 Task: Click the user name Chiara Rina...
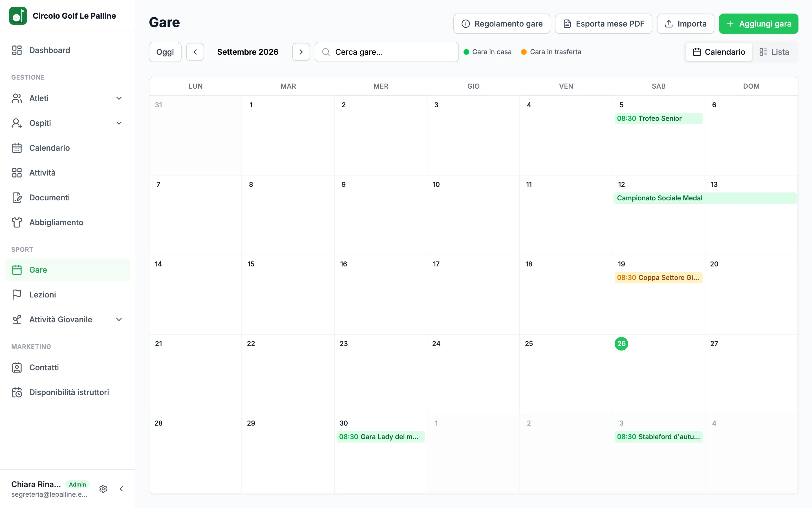(x=36, y=484)
